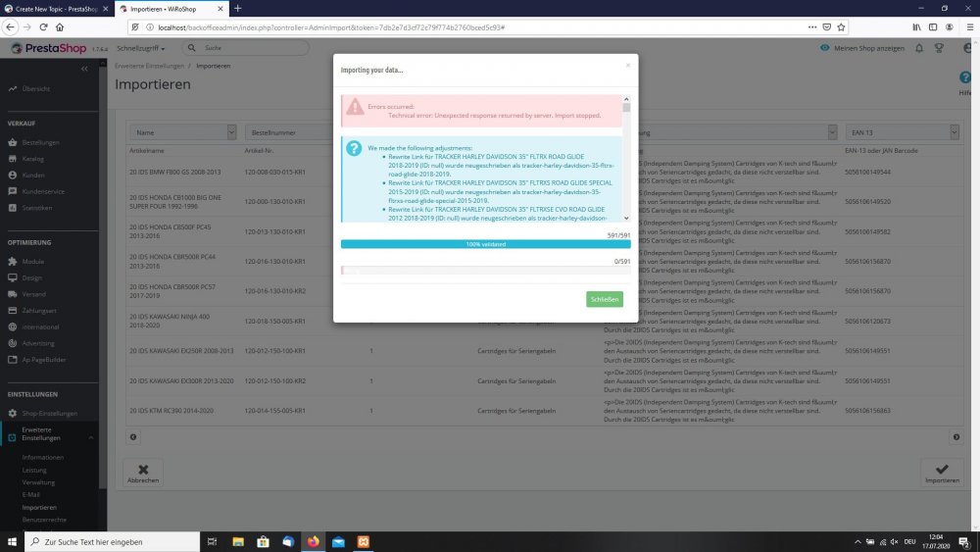Click the Abbrechen button
980x552 pixels.
[143, 474]
